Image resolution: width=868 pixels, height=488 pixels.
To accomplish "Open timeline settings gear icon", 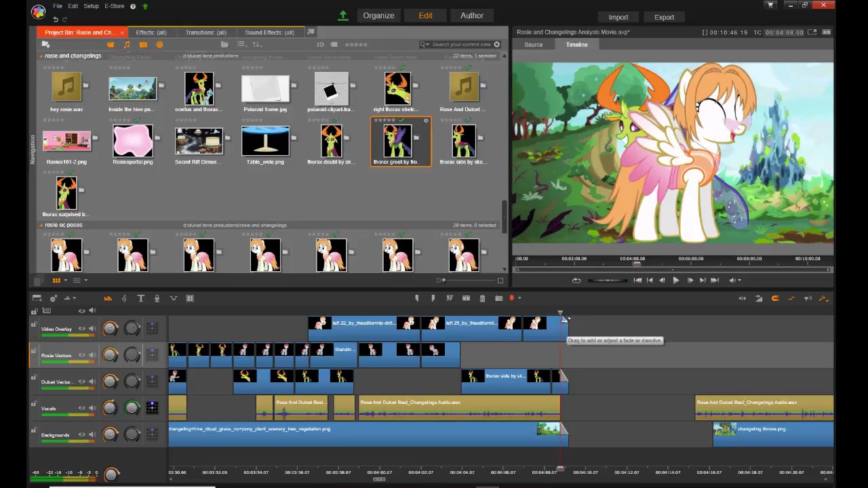I will point(53,298).
